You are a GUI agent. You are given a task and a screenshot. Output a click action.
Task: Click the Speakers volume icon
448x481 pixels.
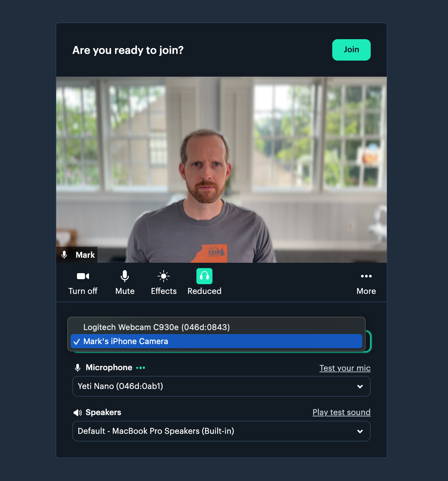pos(78,412)
